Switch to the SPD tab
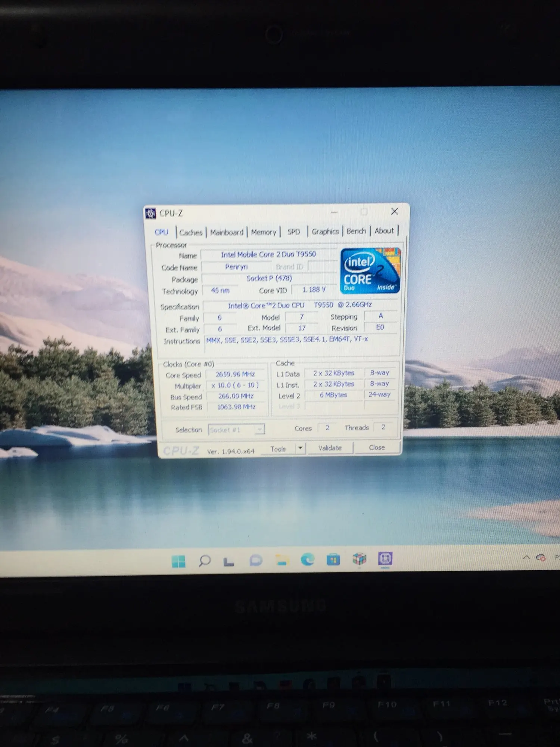Image resolution: width=560 pixels, height=747 pixels. pos(294,232)
